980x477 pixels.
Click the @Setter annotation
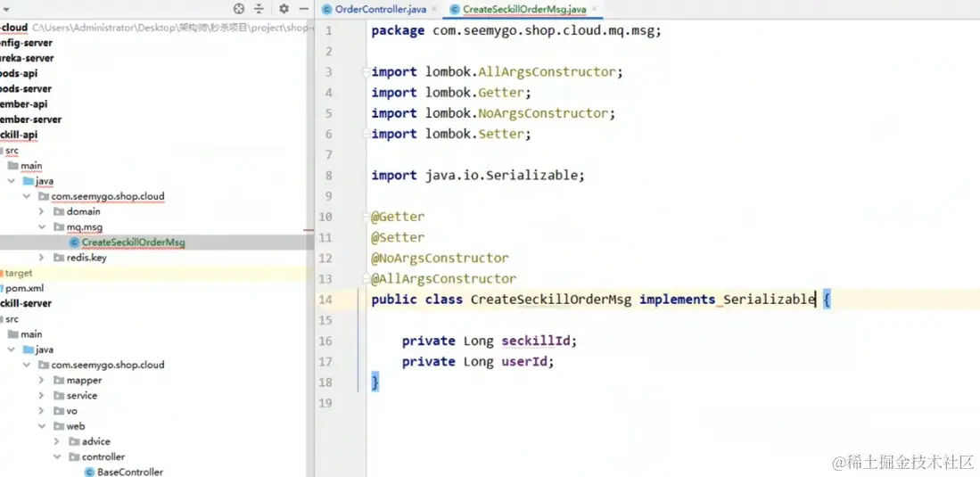pos(398,237)
